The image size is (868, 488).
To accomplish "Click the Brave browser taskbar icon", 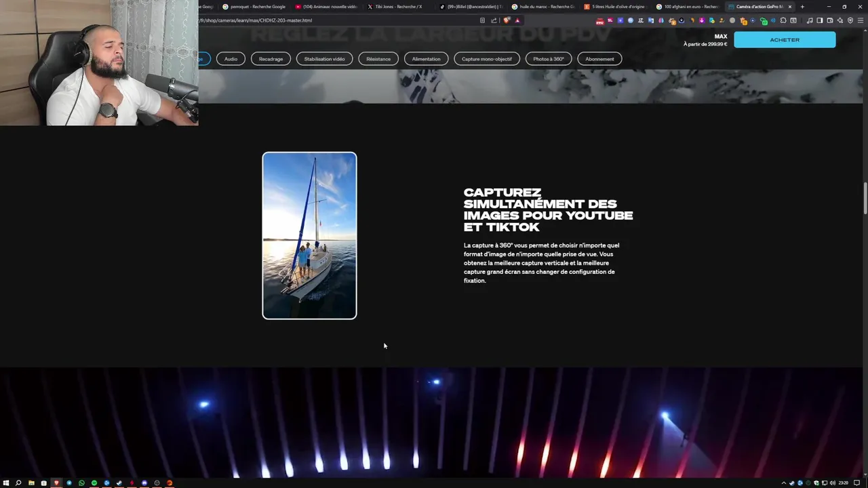I will tap(56, 483).
